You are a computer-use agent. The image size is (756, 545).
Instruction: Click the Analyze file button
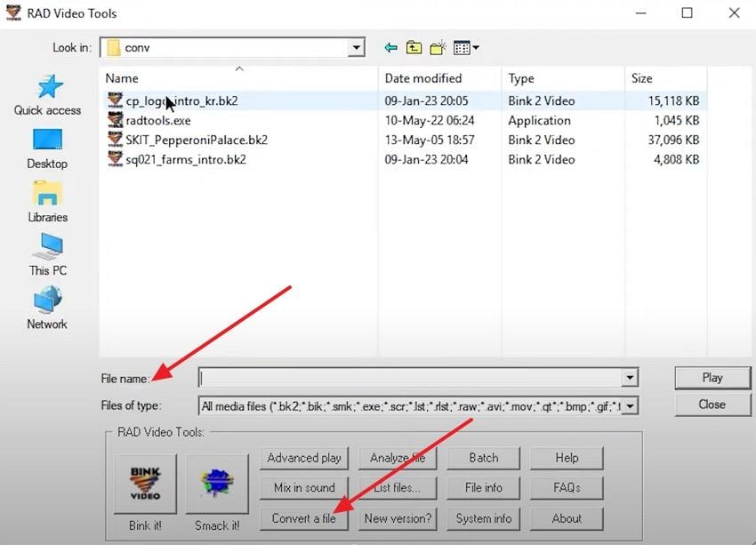click(x=398, y=458)
